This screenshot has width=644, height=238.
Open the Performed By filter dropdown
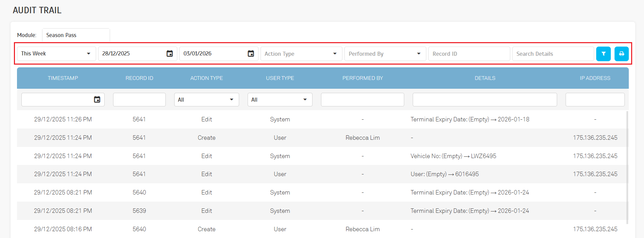tap(385, 54)
